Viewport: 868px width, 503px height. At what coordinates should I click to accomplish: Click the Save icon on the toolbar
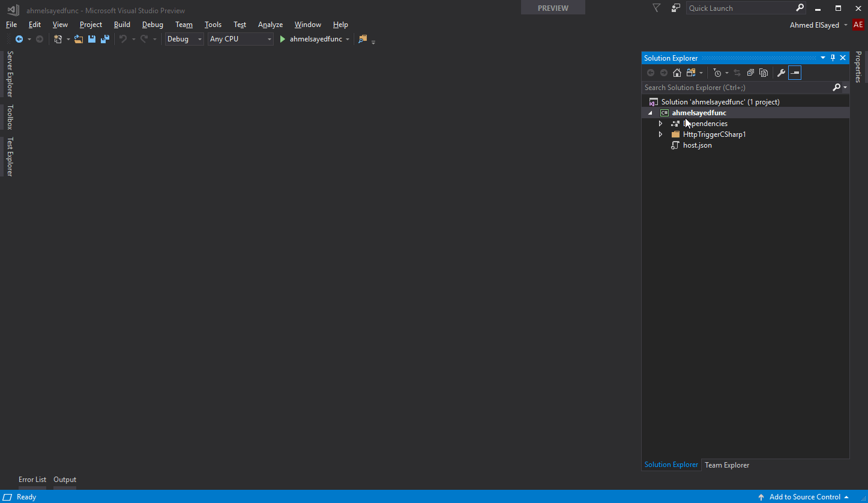(x=91, y=38)
